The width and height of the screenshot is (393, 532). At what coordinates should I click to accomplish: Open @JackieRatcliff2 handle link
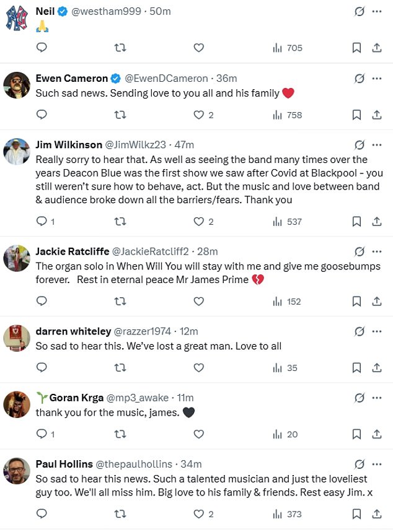tap(150, 251)
